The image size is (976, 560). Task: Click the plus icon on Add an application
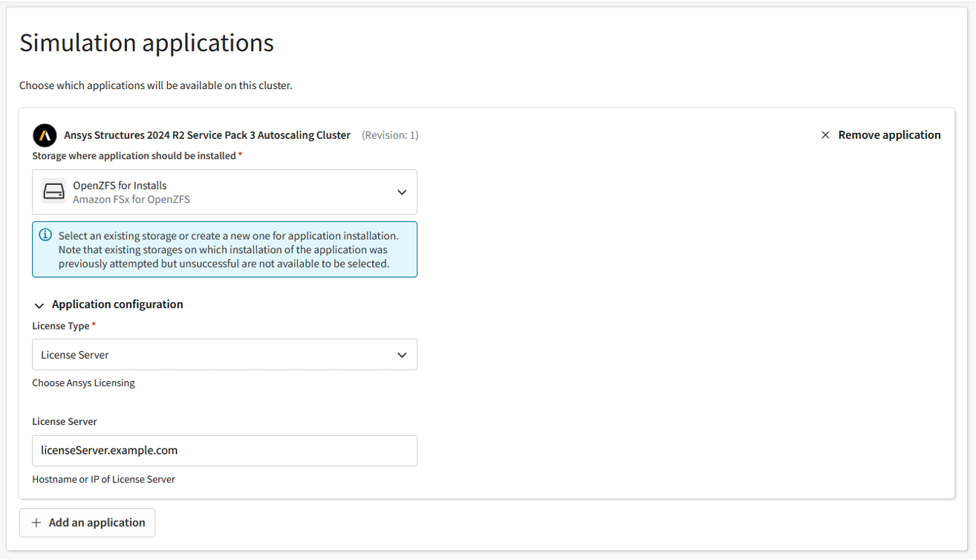coord(36,522)
